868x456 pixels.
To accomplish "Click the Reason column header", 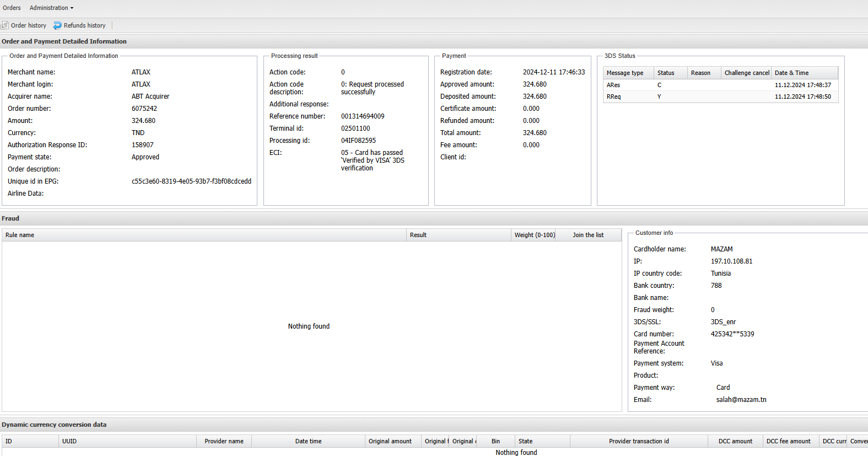I will click(700, 73).
